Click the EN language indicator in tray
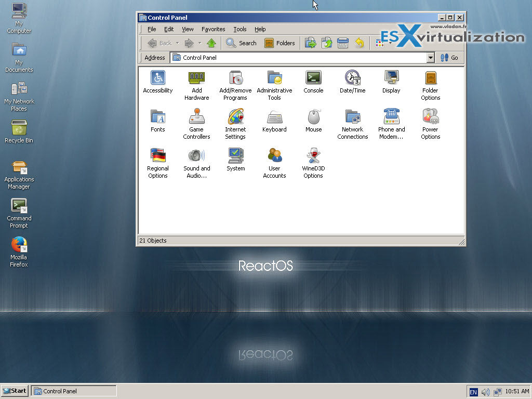The width and height of the screenshot is (532, 399). click(473, 392)
